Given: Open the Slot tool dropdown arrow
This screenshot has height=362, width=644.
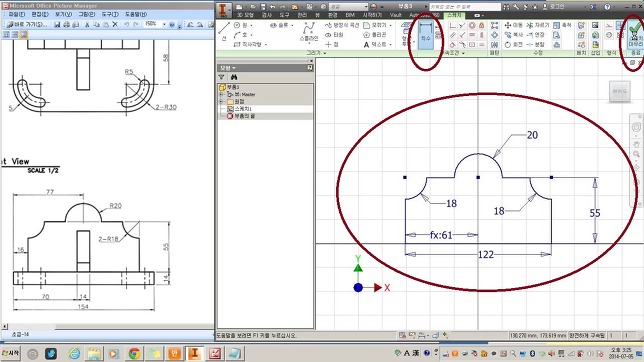Looking at the screenshot, I should pos(292,25).
